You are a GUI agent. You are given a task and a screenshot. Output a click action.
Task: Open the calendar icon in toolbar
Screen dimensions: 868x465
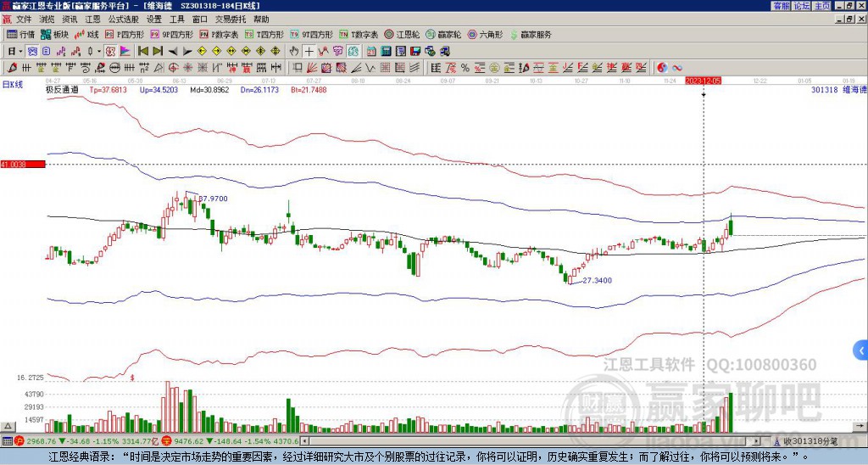371,52
